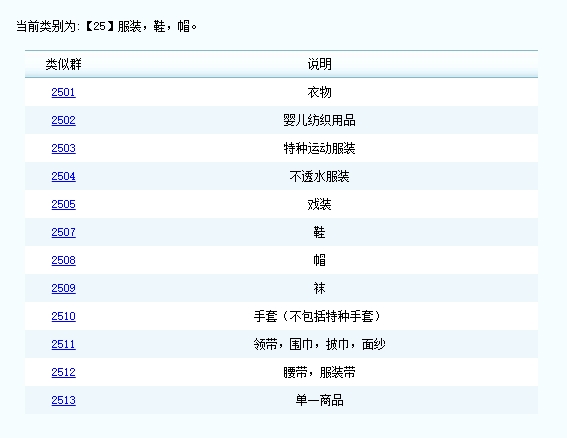Click the 衣物 description cell
This screenshot has width=567, height=438.
pyautogui.click(x=319, y=92)
